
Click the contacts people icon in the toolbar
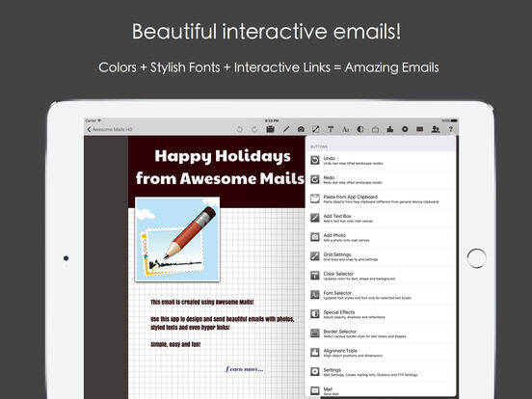[436, 129]
